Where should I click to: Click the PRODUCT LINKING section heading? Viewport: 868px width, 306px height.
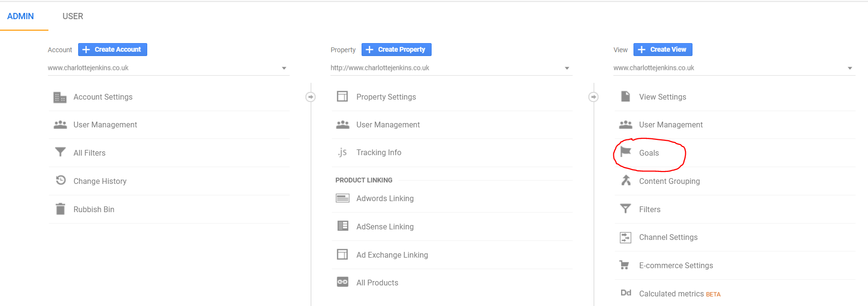coord(364,180)
